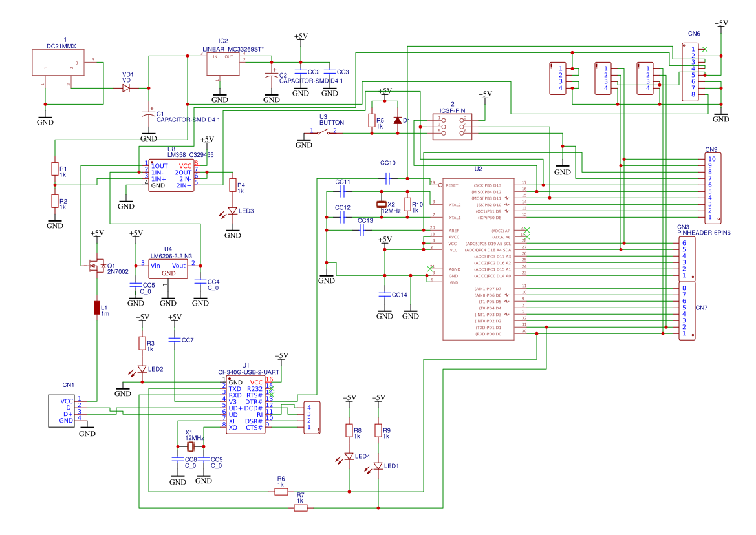The width and height of the screenshot is (756, 535).
Task: Click the X2 12MHz crystal symbol
Action: point(382,205)
